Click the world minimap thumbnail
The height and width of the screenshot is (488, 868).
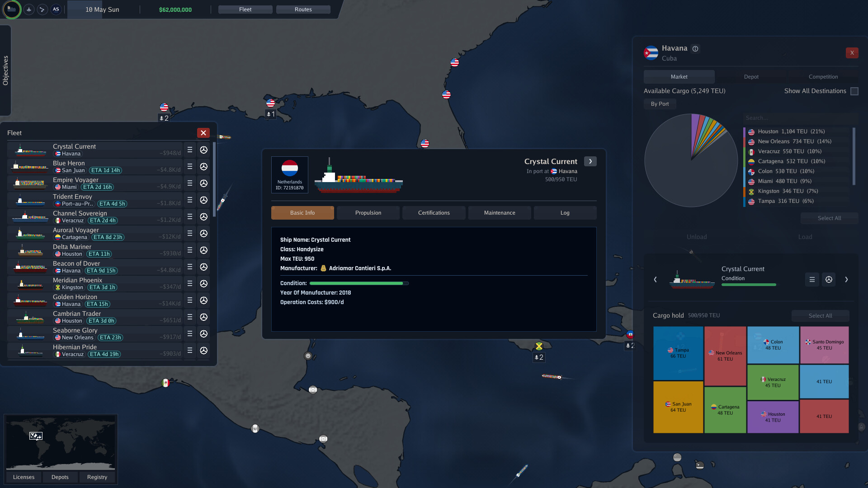61,443
